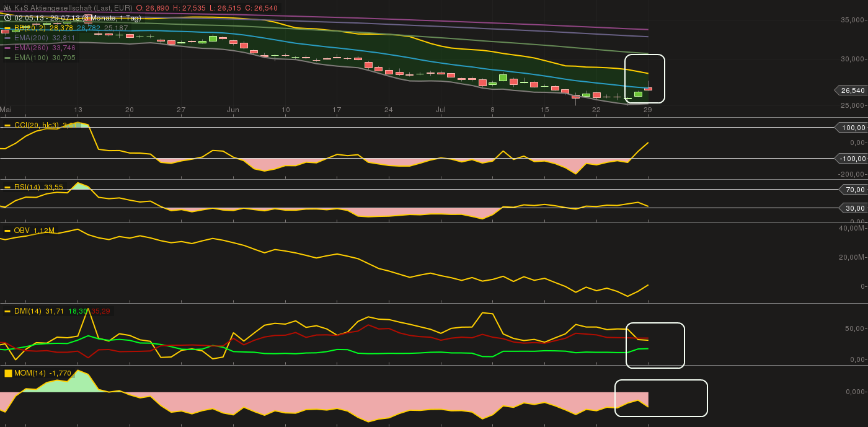This screenshot has width=868, height=427.
Task: Click the EMA(200) legend color dash
Action: tap(7, 38)
